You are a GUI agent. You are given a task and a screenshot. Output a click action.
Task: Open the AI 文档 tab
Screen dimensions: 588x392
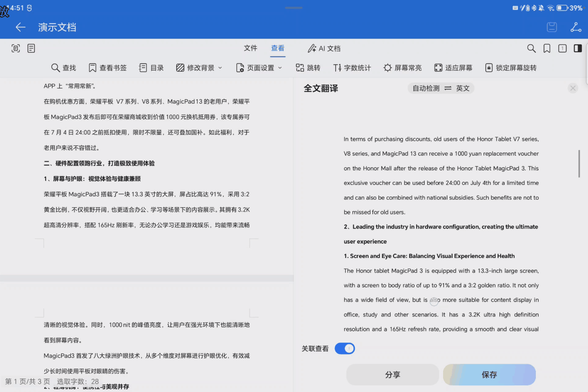pos(324,48)
